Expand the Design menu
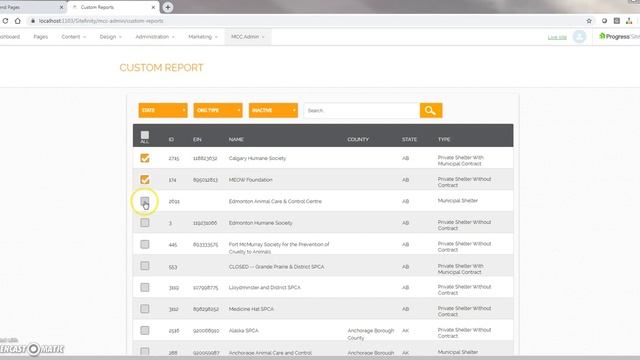 click(x=111, y=37)
